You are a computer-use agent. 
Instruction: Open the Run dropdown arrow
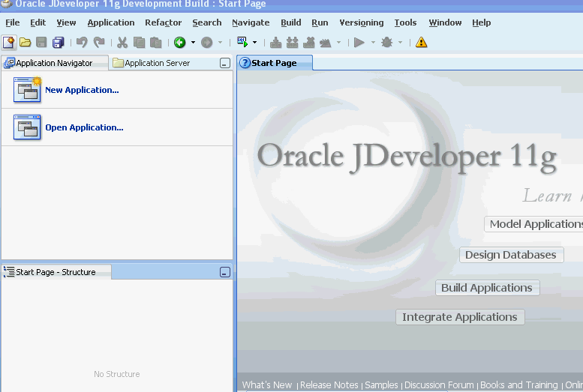coord(373,43)
